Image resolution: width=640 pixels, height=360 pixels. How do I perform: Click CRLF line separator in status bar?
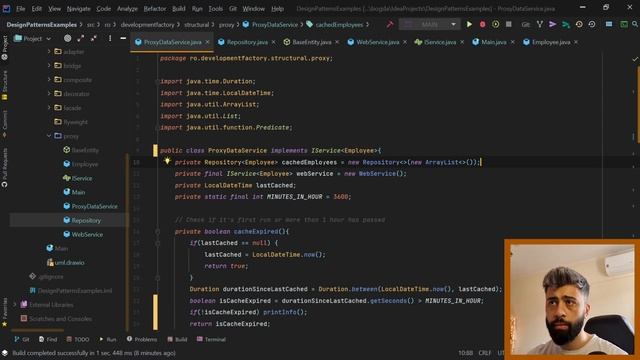(x=485, y=353)
